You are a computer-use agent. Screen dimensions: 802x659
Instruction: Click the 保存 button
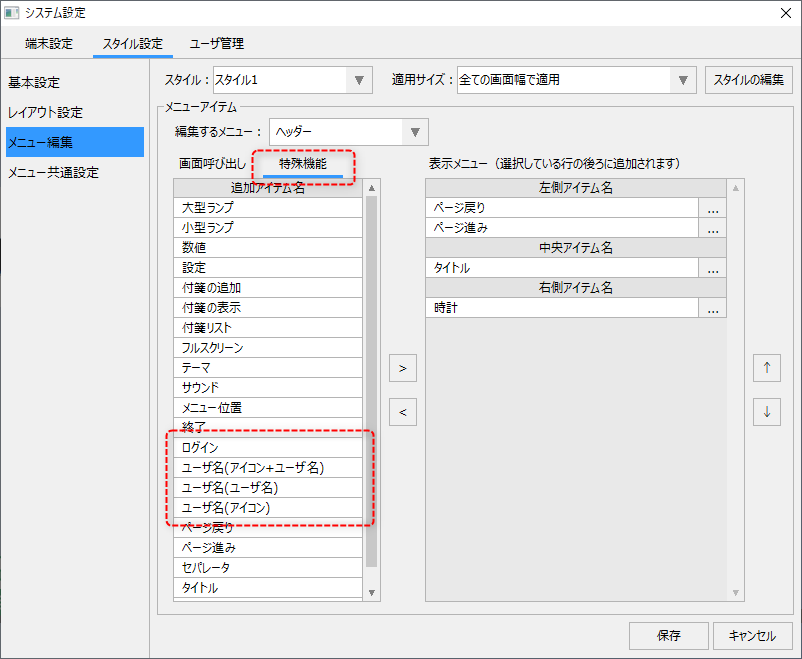pyautogui.click(x=669, y=635)
